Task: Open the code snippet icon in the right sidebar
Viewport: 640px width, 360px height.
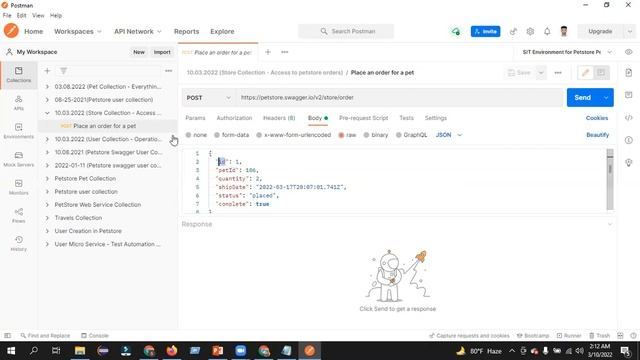Action: (629, 118)
